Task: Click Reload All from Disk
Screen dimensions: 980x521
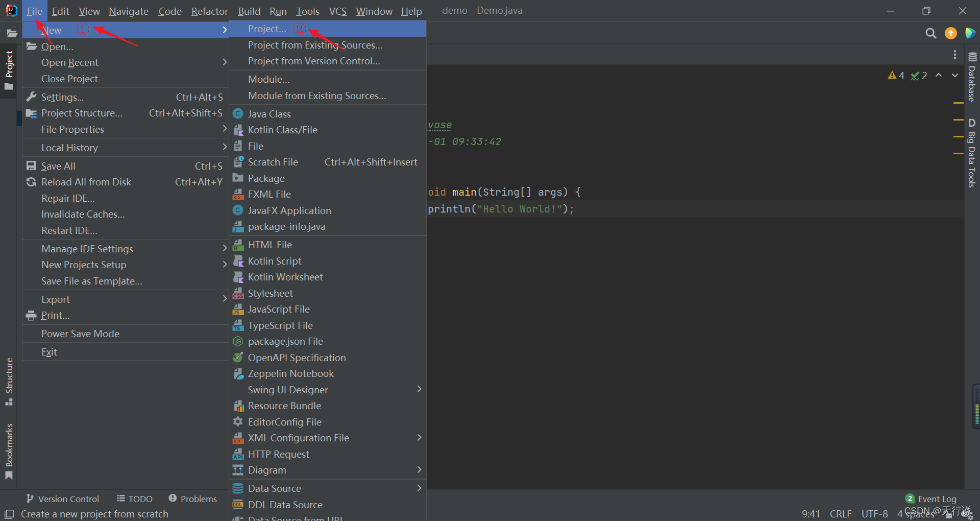Action: [x=126, y=182]
